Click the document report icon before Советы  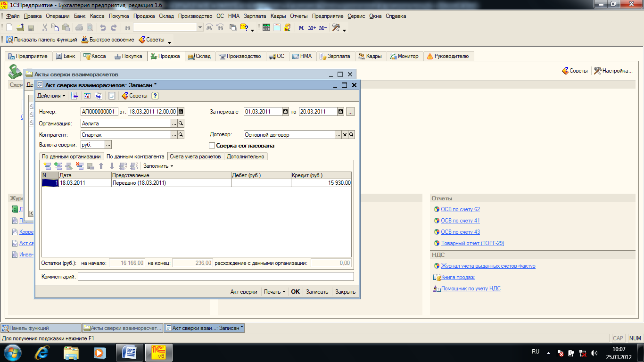pyautogui.click(x=112, y=96)
